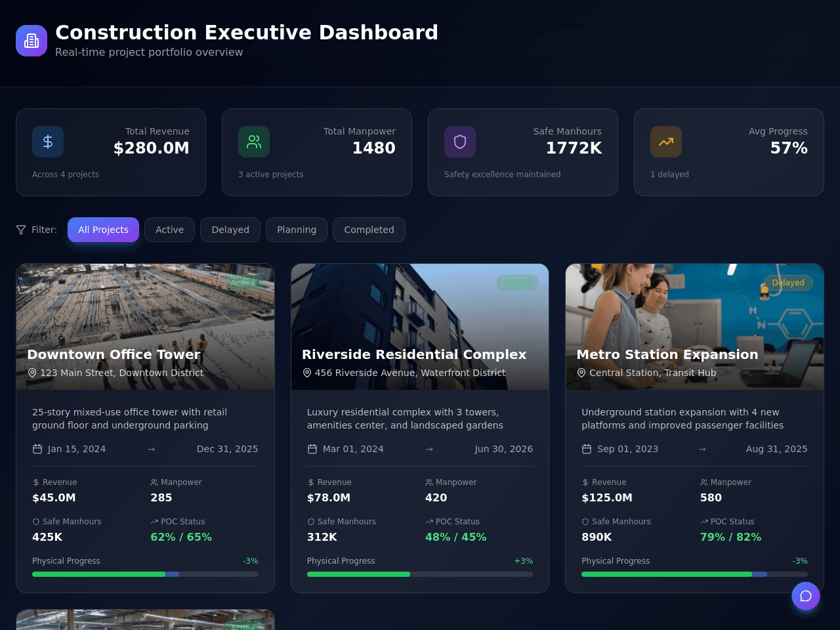Click calendar icon next to Sep 01, 2023

click(x=587, y=449)
